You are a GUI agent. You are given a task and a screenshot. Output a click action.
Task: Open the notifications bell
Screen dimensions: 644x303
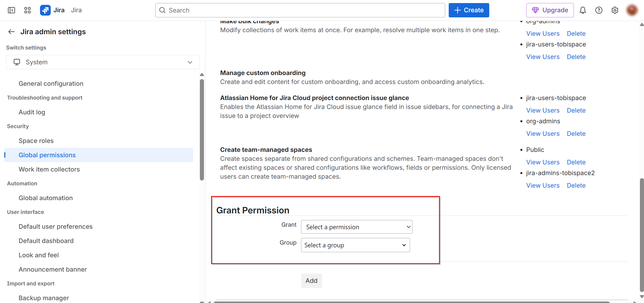pyautogui.click(x=583, y=10)
